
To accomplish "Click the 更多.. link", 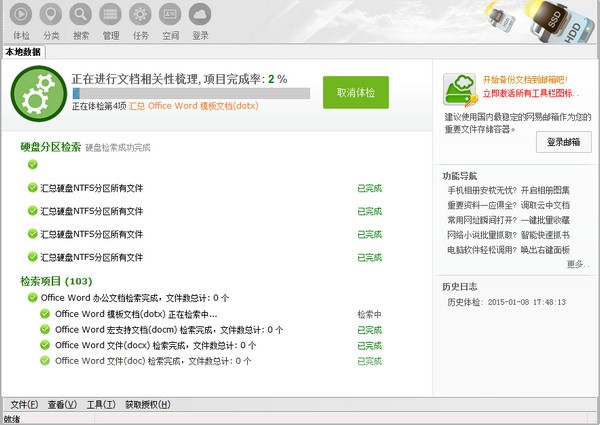I will pyautogui.click(x=578, y=264).
